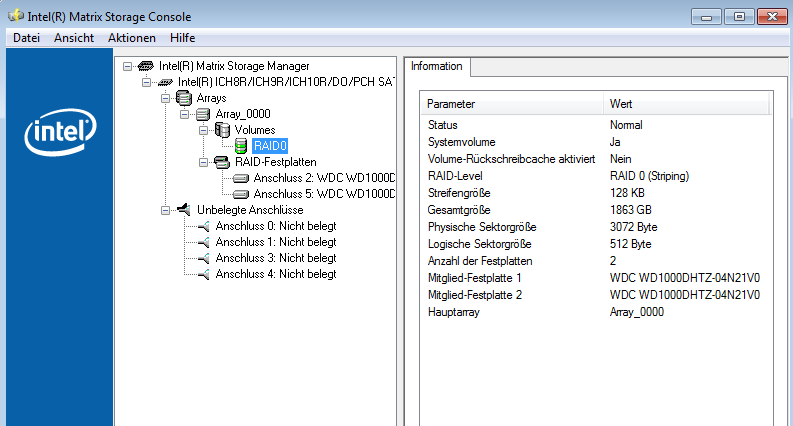Collapse the Arrays node

[x=165, y=98]
